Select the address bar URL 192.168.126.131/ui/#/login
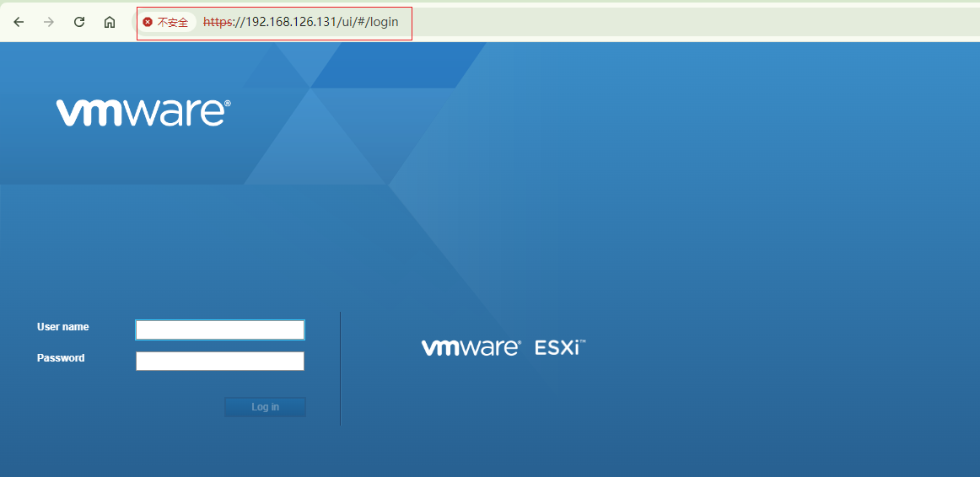Image resolution: width=980 pixels, height=477 pixels. pyautogui.click(x=300, y=23)
